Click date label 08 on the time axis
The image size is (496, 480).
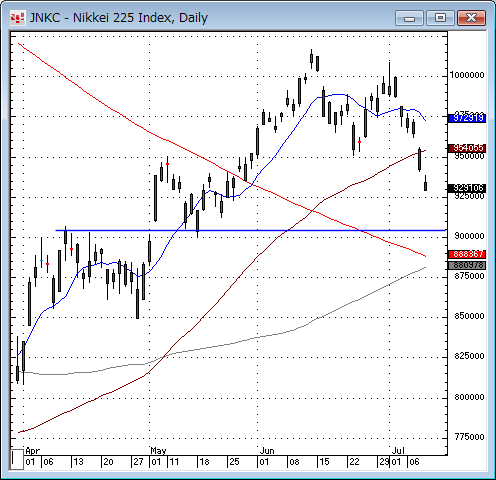(294, 462)
